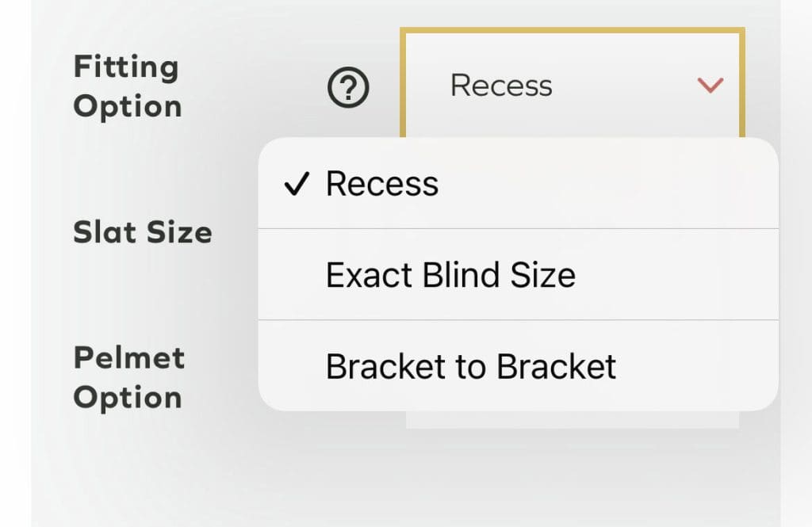This screenshot has width=812, height=527.
Task: Select Recess from the dropdown list
Action: tap(382, 184)
